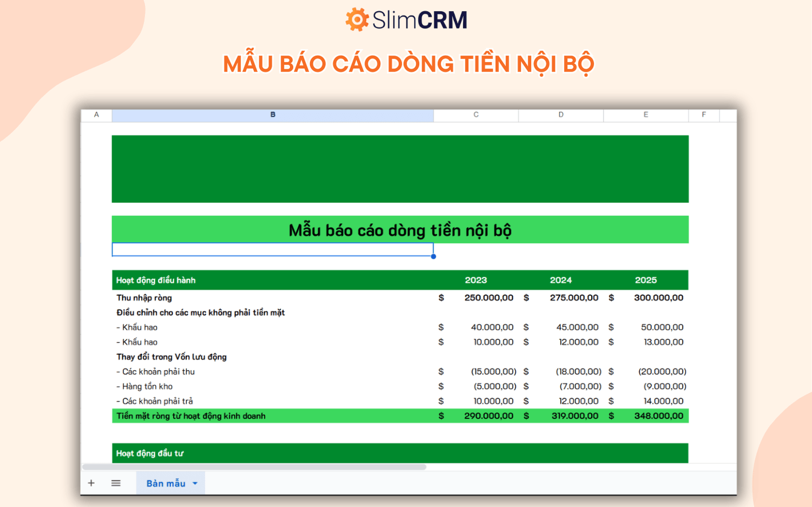Click the 290.000,00 total cell
The height and width of the screenshot is (507, 812).
click(x=476, y=416)
